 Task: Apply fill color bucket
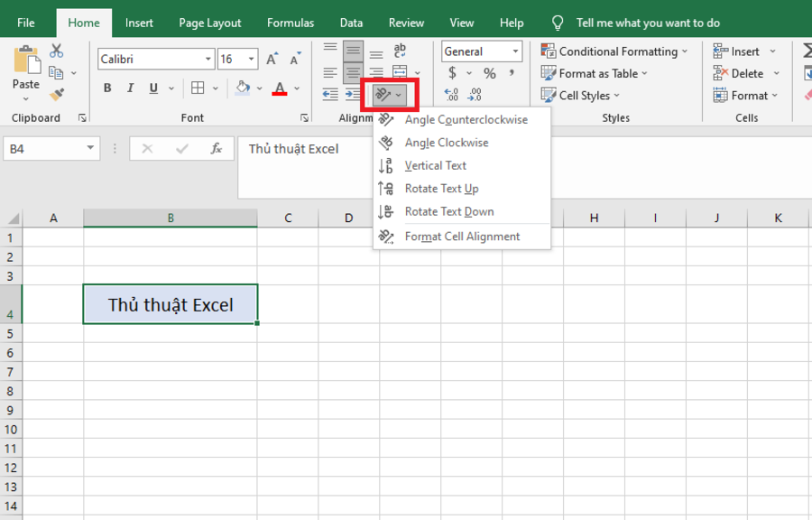coord(243,88)
